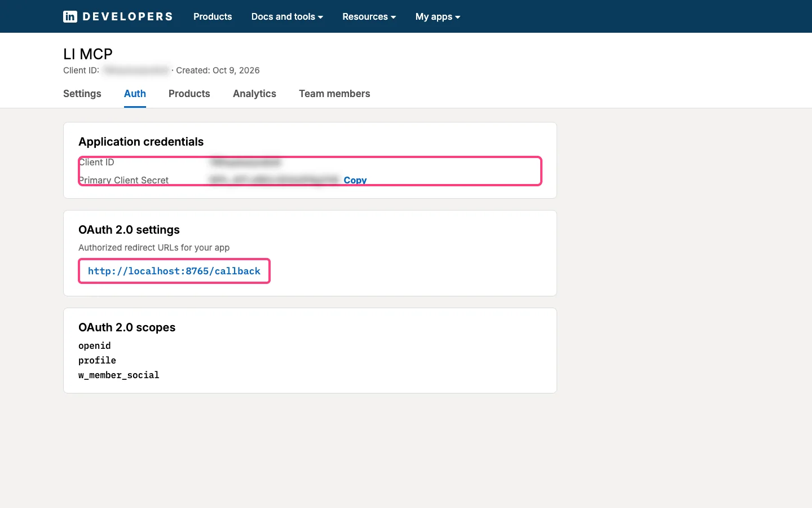This screenshot has width=812, height=508.
Task: Click the DEVELOPERS wordmark in header
Action: [x=128, y=16]
